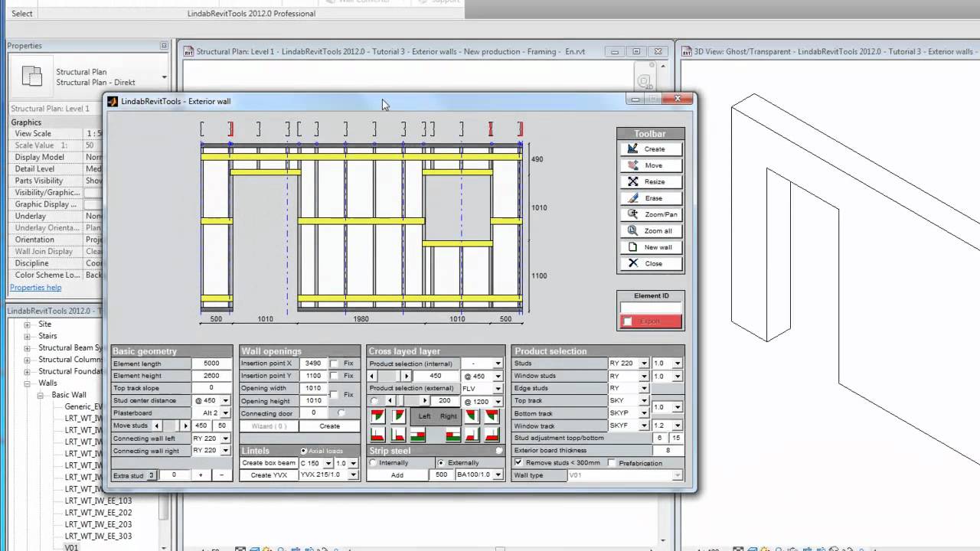Click the plus button beside Extra stud
Viewport: 980px width, 551px height.
point(201,475)
